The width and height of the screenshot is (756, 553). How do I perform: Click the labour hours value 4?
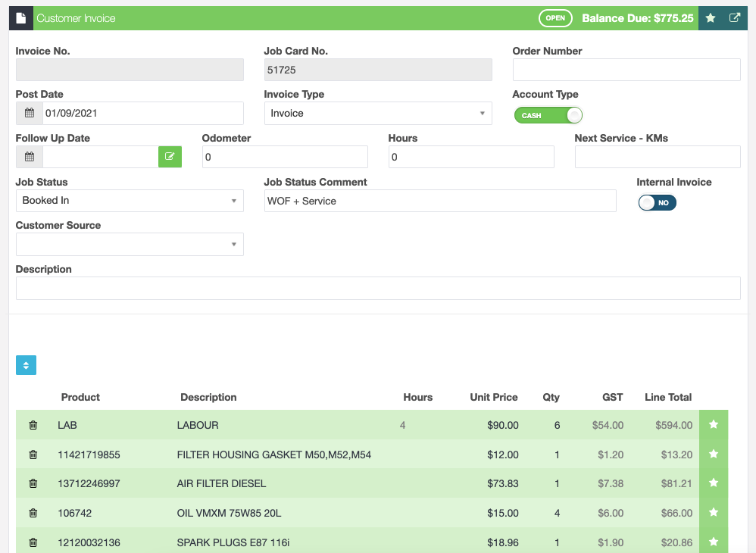point(402,425)
